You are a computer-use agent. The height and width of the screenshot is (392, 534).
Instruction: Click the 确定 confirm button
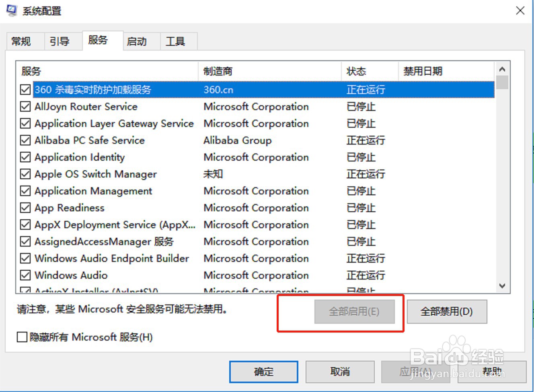[x=263, y=372]
